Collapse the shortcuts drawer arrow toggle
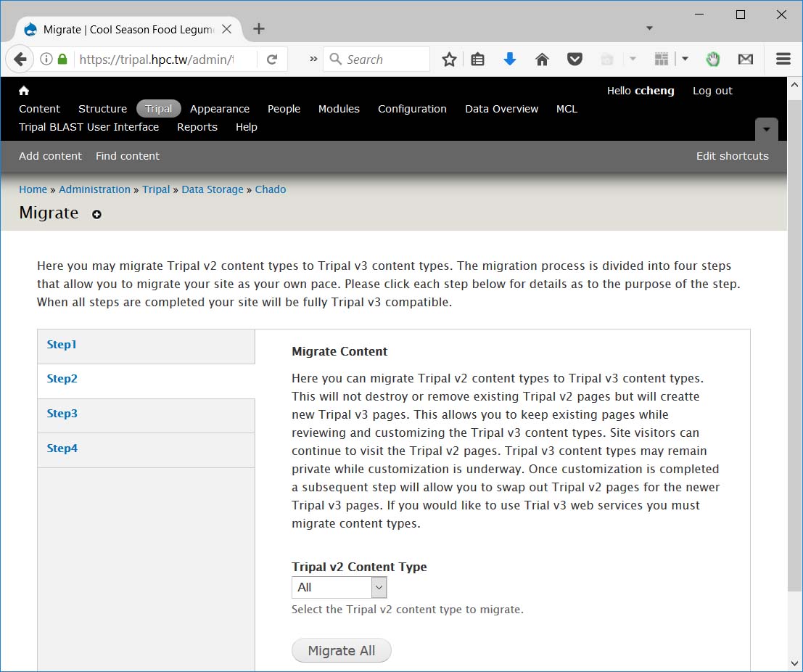Viewport: 803px width, 672px height. click(x=766, y=129)
